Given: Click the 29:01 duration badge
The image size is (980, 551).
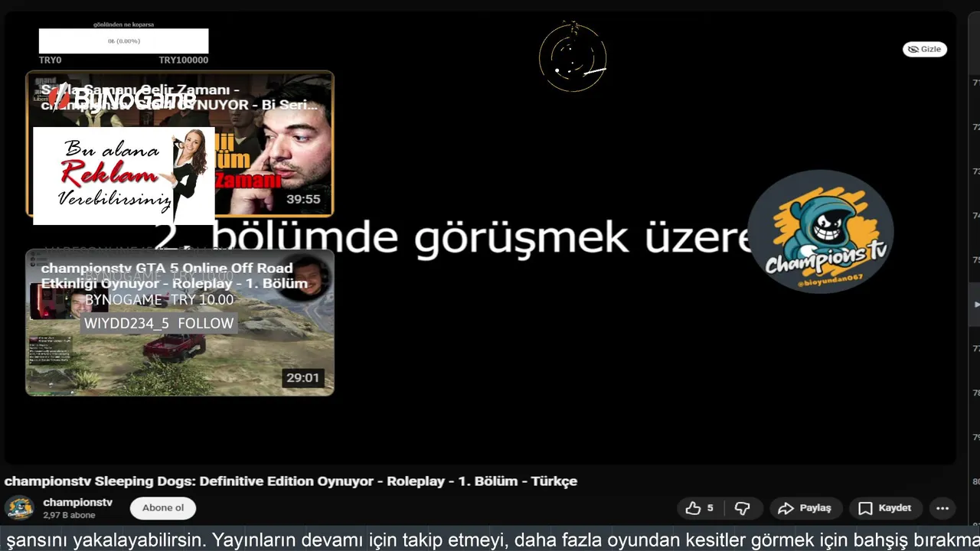Looking at the screenshot, I should tap(303, 378).
